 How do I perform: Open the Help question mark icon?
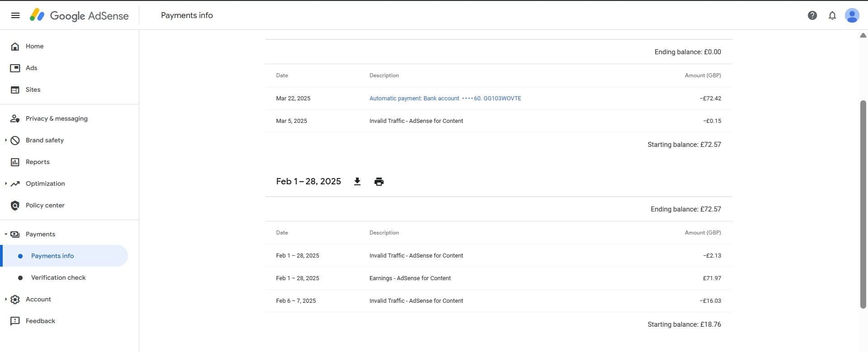click(x=812, y=15)
